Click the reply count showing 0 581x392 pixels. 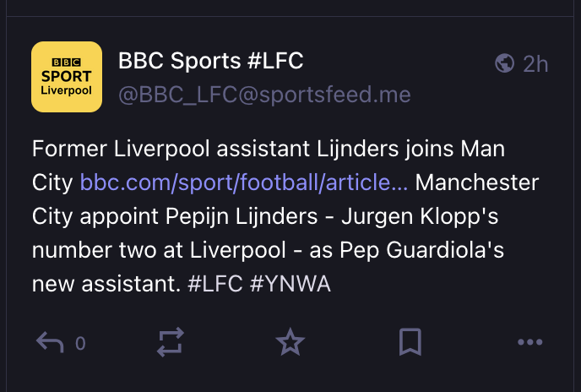(x=80, y=343)
